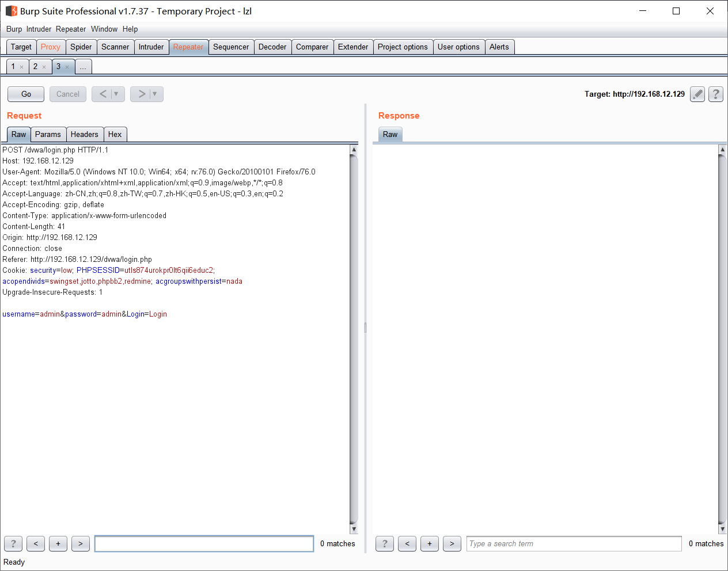Switch to the Decoder tab
This screenshot has width=728, height=571.
click(x=272, y=47)
